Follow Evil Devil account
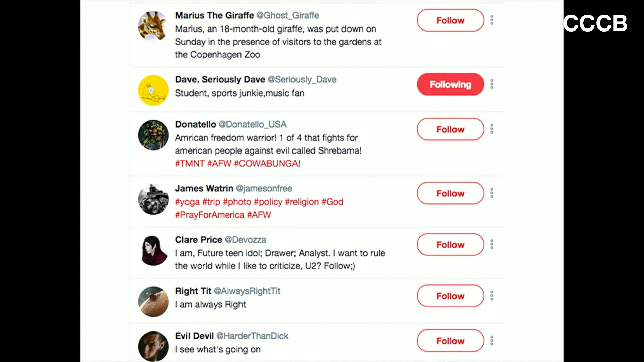 coord(450,341)
